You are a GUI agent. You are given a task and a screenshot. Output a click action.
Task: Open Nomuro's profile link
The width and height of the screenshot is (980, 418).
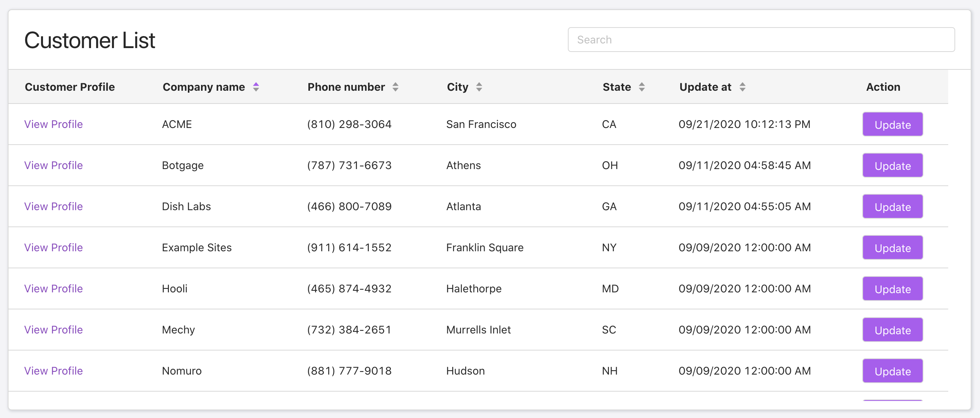pos(53,371)
